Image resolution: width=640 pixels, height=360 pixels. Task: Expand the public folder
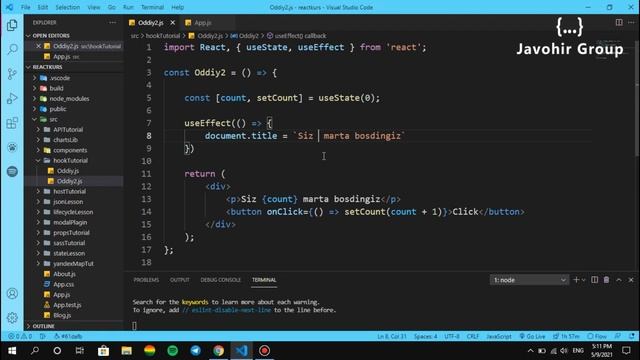pos(58,109)
